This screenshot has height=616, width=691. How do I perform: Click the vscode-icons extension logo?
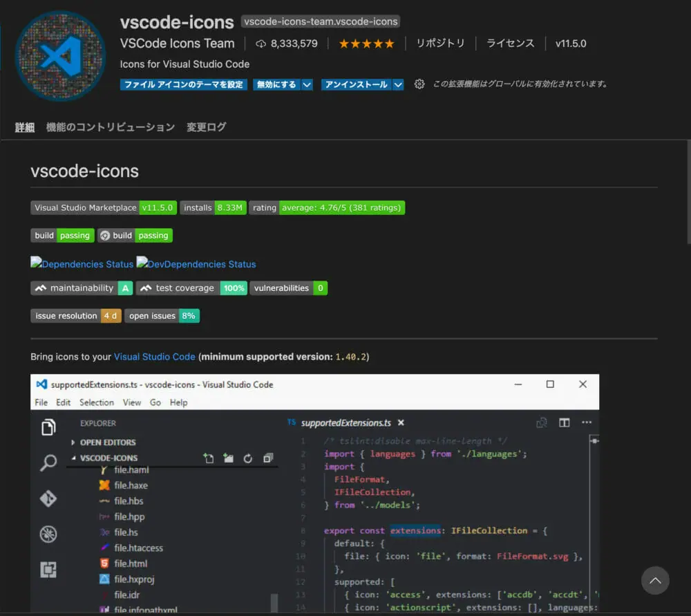pyautogui.click(x=61, y=55)
